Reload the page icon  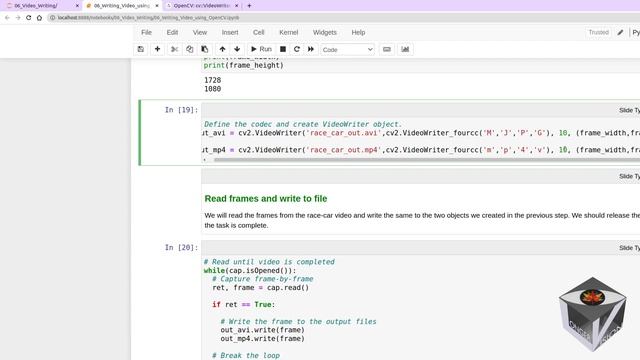tap(29, 18)
